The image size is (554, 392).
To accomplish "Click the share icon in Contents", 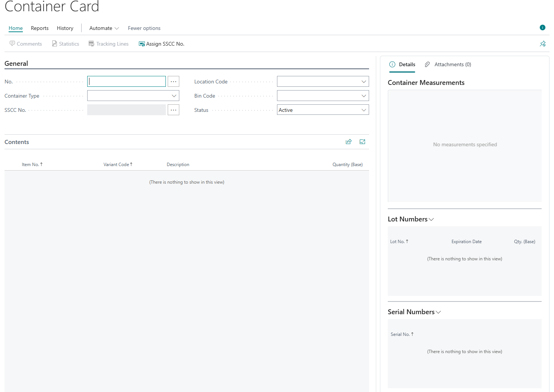I will click(348, 142).
